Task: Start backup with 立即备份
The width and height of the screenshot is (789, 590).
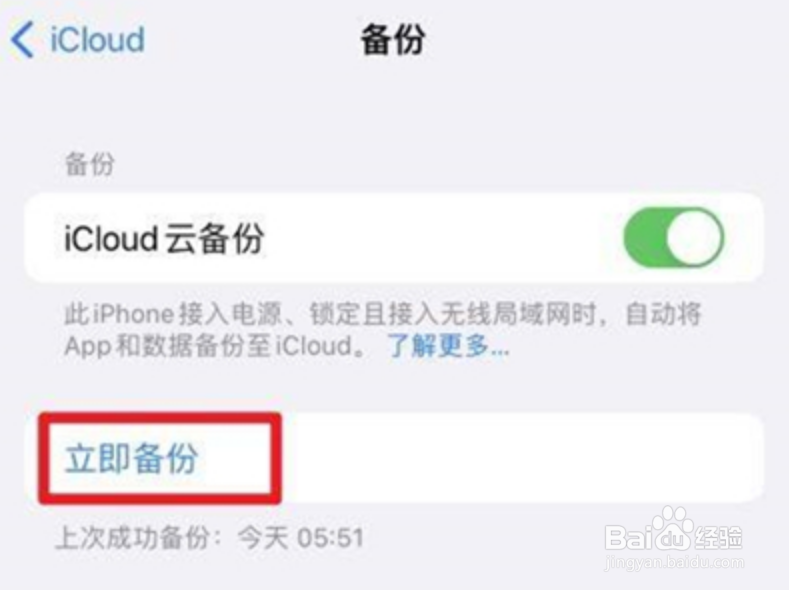Action: 132,458
